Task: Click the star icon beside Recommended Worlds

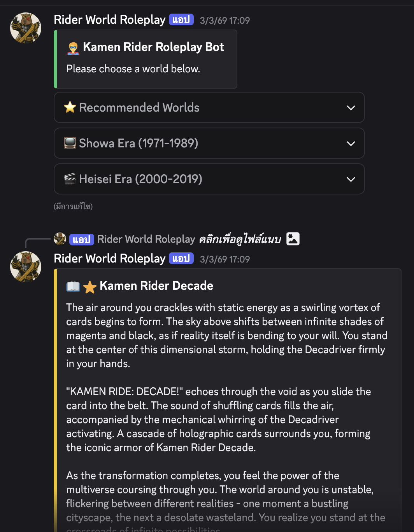Action: [70, 107]
